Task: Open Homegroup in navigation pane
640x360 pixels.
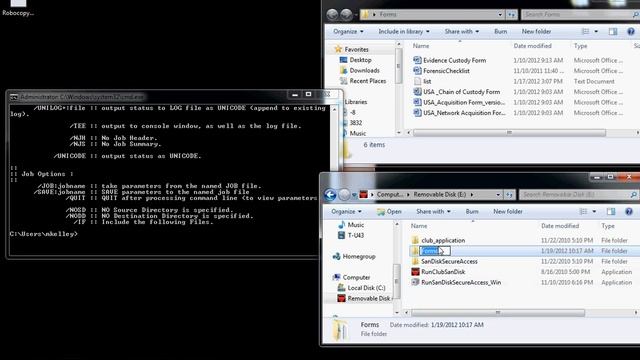Action: (359, 257)
